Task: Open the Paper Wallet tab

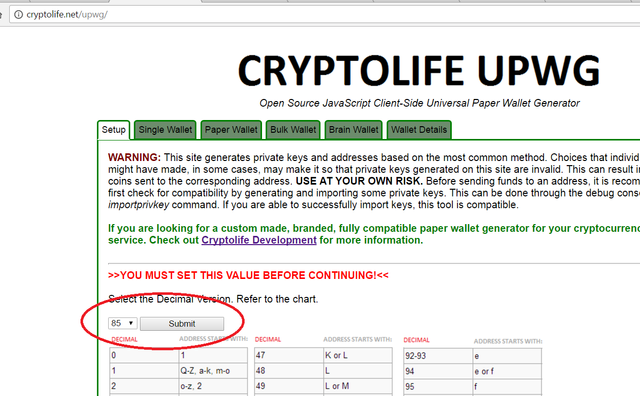Action: [231, 130]
